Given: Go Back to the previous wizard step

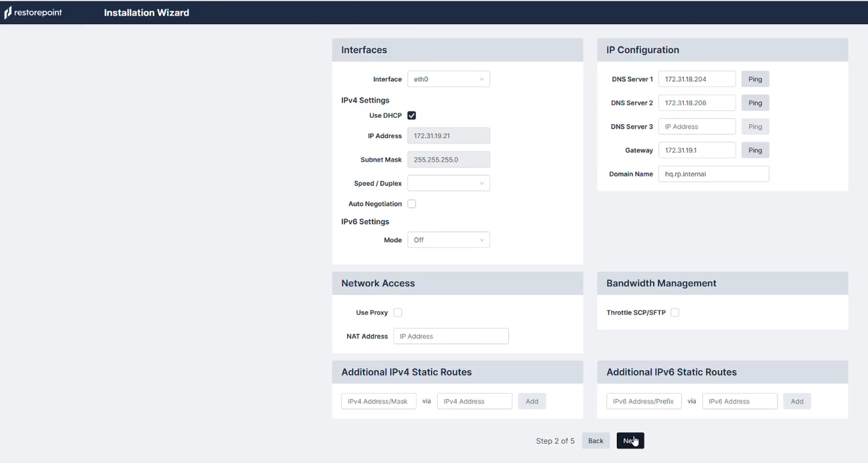Looking at the screenshot, I should coord(595,441).
